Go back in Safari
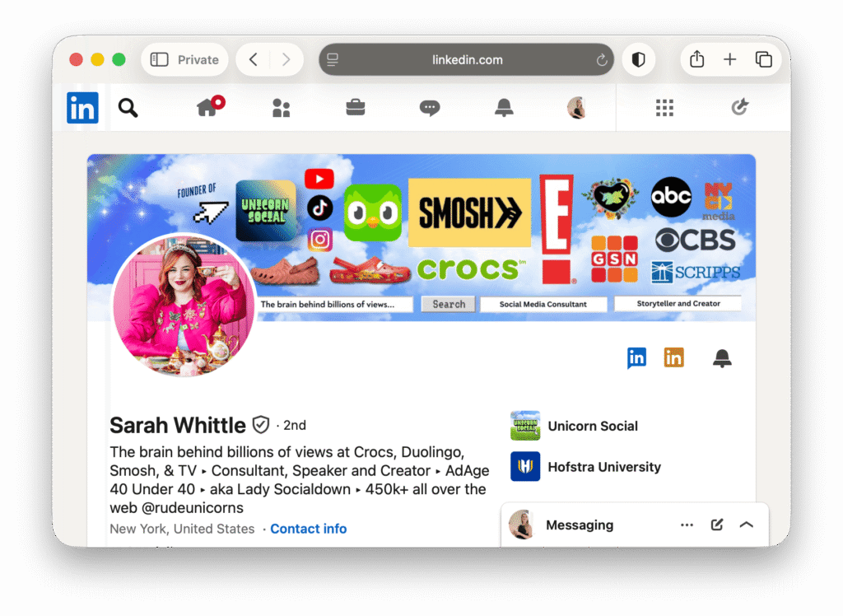This screenshot has width=843, height=616. [254, 59]
